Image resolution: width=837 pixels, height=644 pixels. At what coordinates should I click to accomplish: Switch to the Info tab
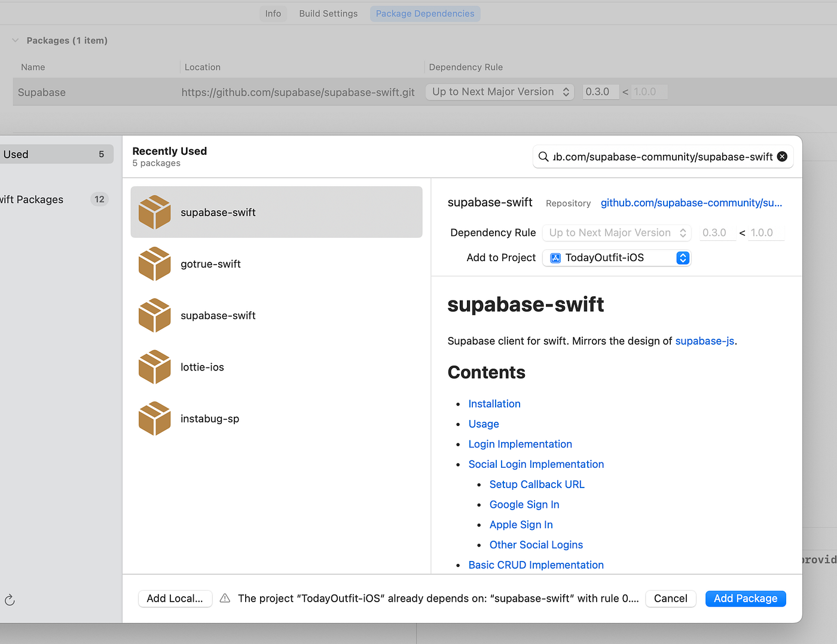click(x=273, y=13)
